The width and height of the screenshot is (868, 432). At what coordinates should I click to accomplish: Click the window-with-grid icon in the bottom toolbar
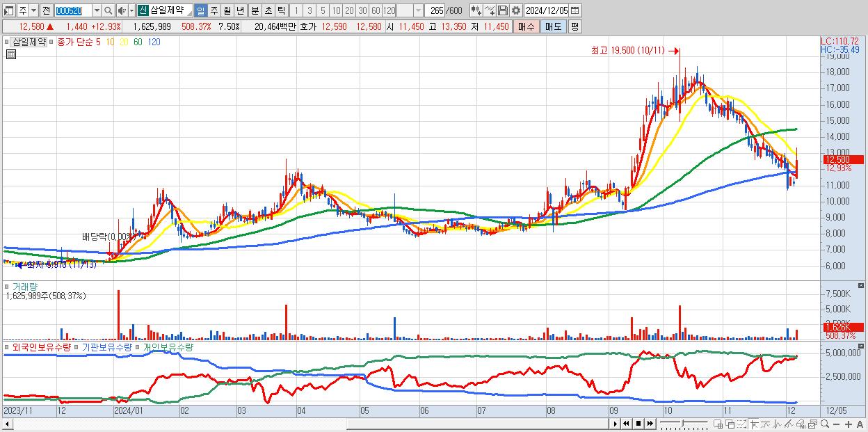point(718,424)
